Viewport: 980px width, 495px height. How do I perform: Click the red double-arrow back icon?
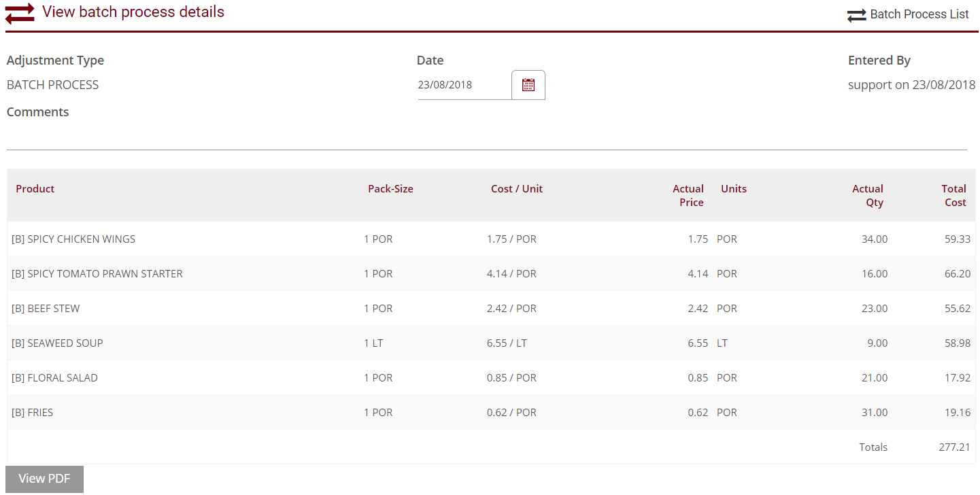coord(19,13)
